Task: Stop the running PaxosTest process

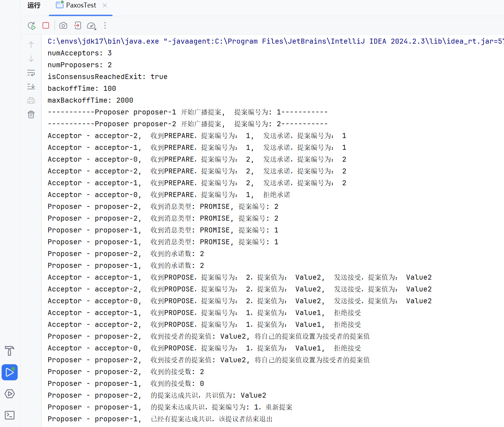Action: click(46, 25)
